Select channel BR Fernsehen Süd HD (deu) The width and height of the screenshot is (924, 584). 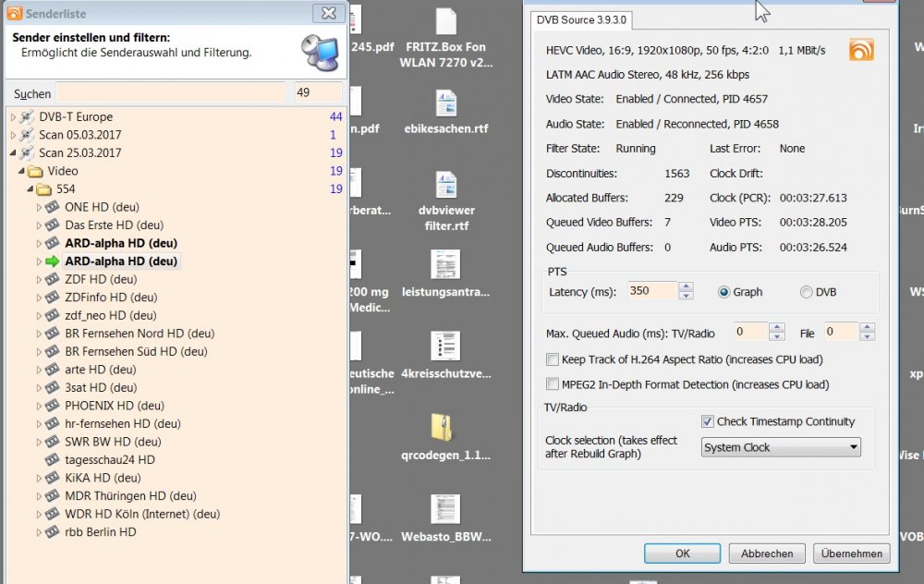coord(136,352)
